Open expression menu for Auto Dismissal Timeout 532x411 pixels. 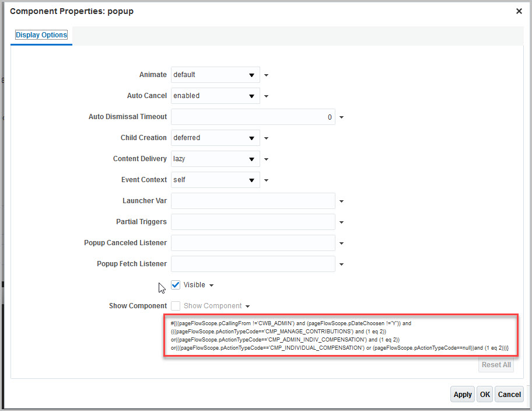(341, 117)
